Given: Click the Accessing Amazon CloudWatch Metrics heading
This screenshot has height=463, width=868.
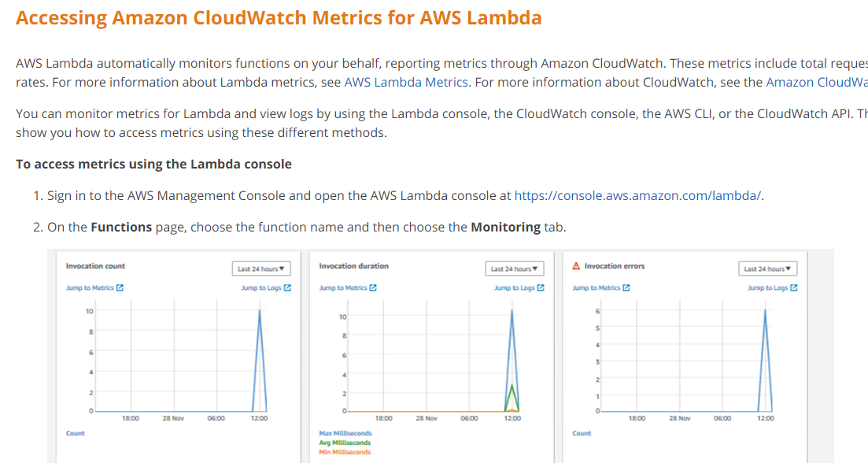Looking at the screenshot, I should coord(279,18).
